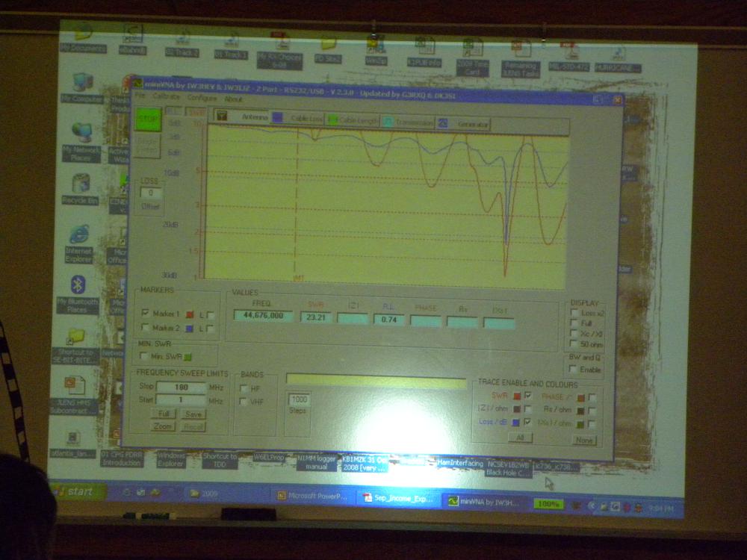
Task: Click the SWR value 23.21
Action: point(316,317)
